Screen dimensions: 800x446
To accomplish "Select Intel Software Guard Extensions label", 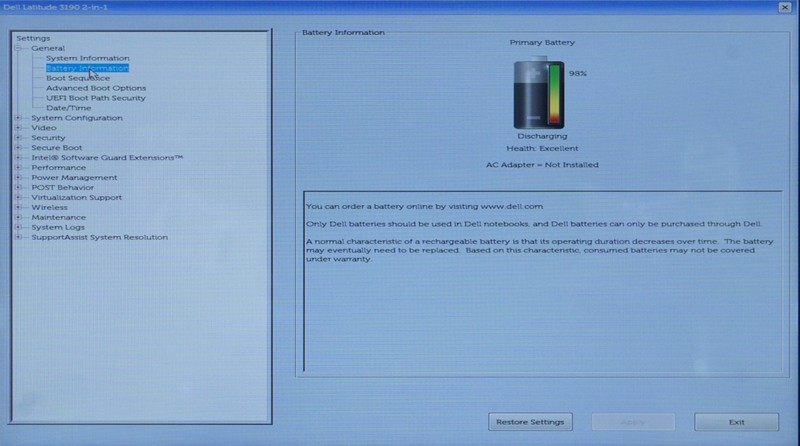I will (x=107, y=158).
